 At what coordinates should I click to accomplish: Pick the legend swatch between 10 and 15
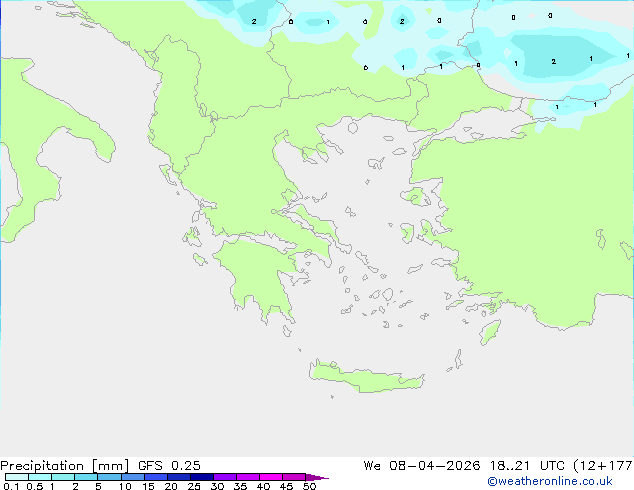pyautogui.click(x=132, y=477)
